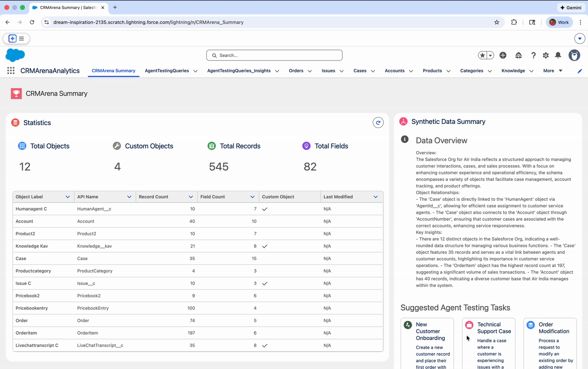Open the App Launcher grid icon
Image resolution: width=588 pixels, height=369 pixels.
pos(11,71)
